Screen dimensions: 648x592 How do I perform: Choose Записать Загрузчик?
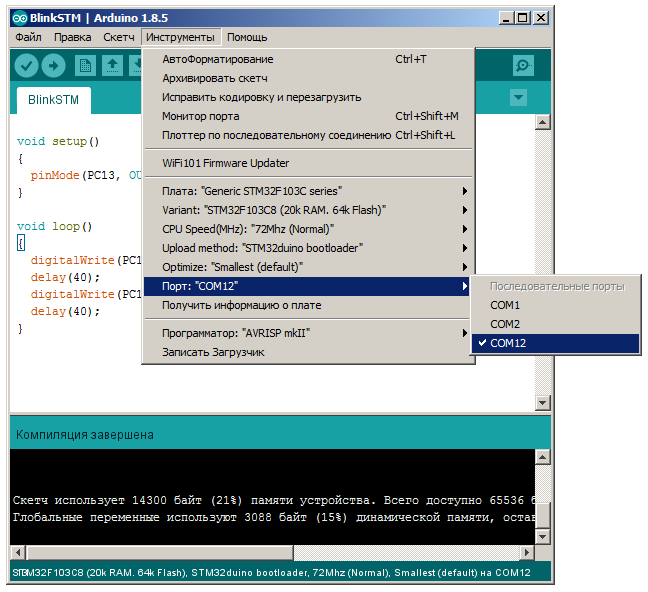[x=308, y=352]
